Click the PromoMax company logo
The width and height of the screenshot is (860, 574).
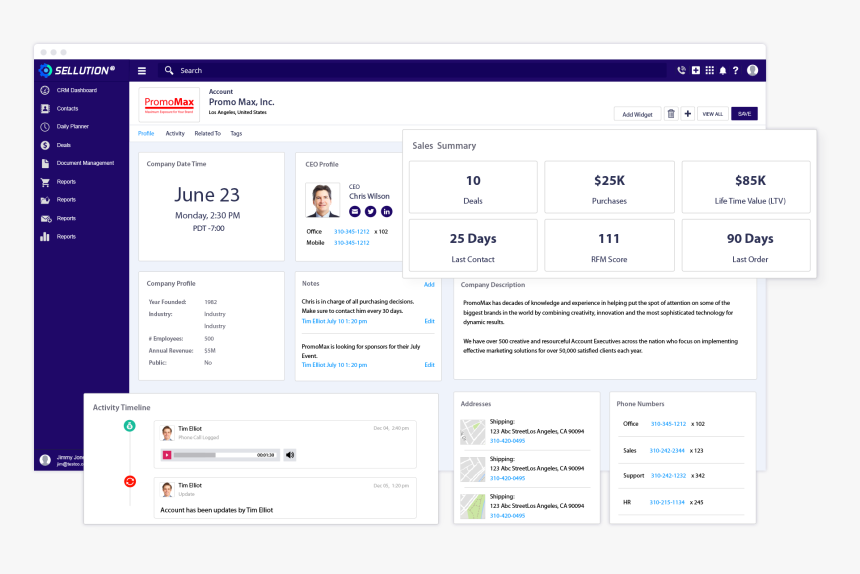tap(169, 104)
